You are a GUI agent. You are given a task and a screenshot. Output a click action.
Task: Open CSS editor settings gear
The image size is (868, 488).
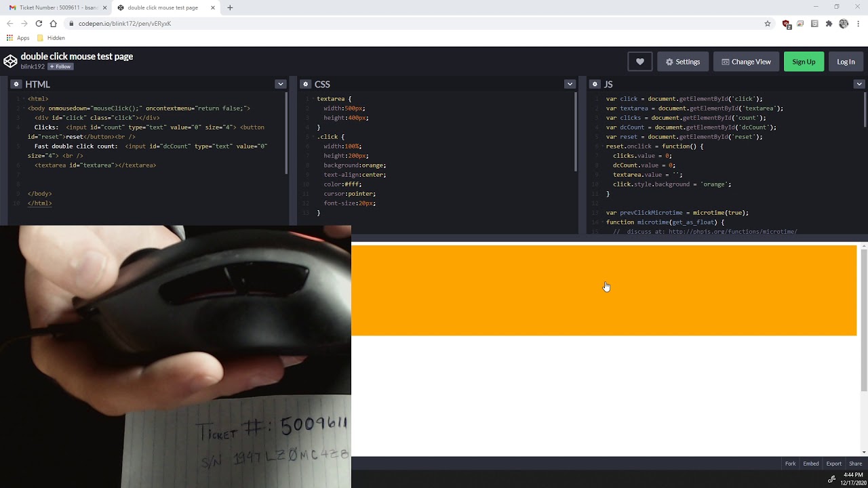pos(306,84)
